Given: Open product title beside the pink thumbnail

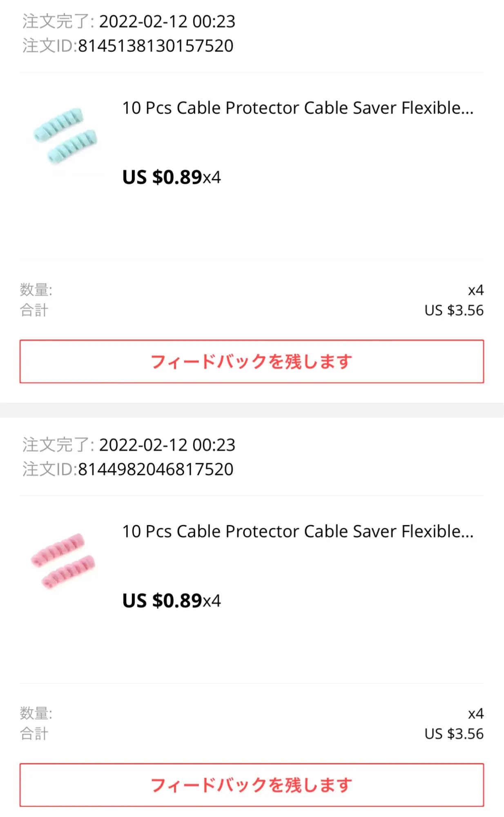Looking at the screenshot, I should 298,531.
